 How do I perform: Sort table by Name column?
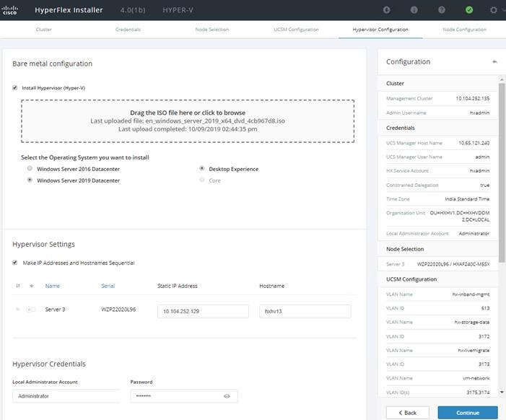tap(53, 286)
